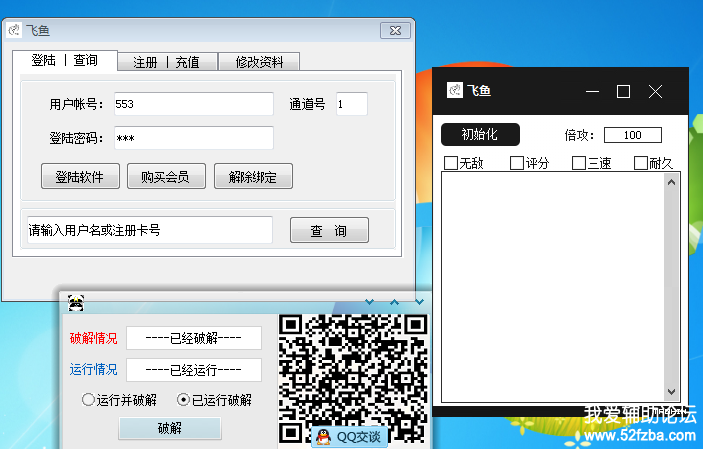
Task: Open the QQ交谈 chat link
Action: tap(350, 436)
